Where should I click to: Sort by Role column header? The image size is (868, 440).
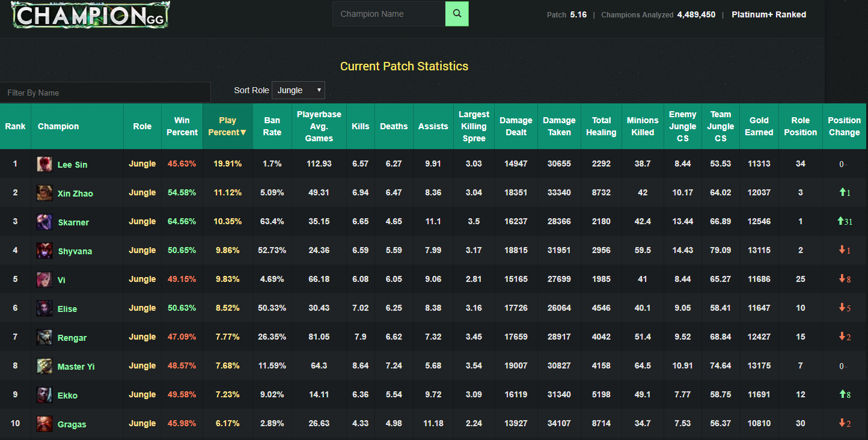tap(142, 126)
